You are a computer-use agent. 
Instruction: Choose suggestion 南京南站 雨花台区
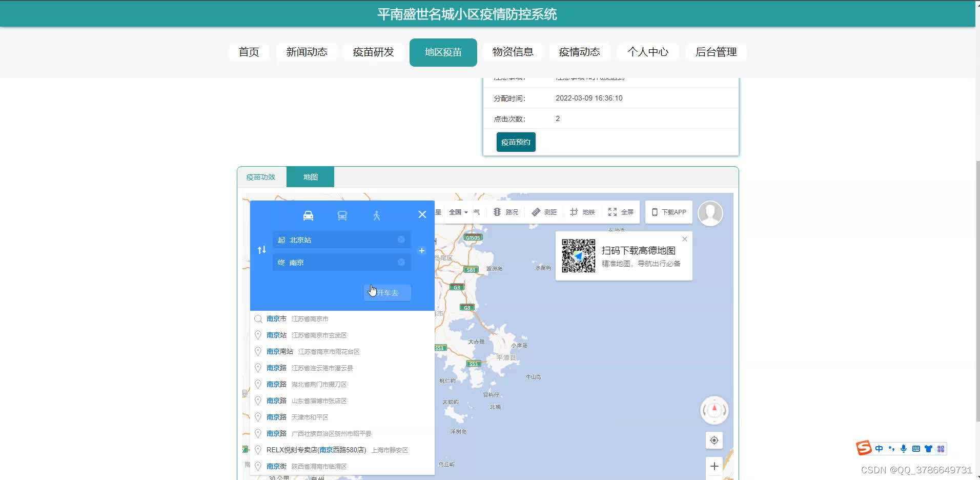tap(342, 351)
